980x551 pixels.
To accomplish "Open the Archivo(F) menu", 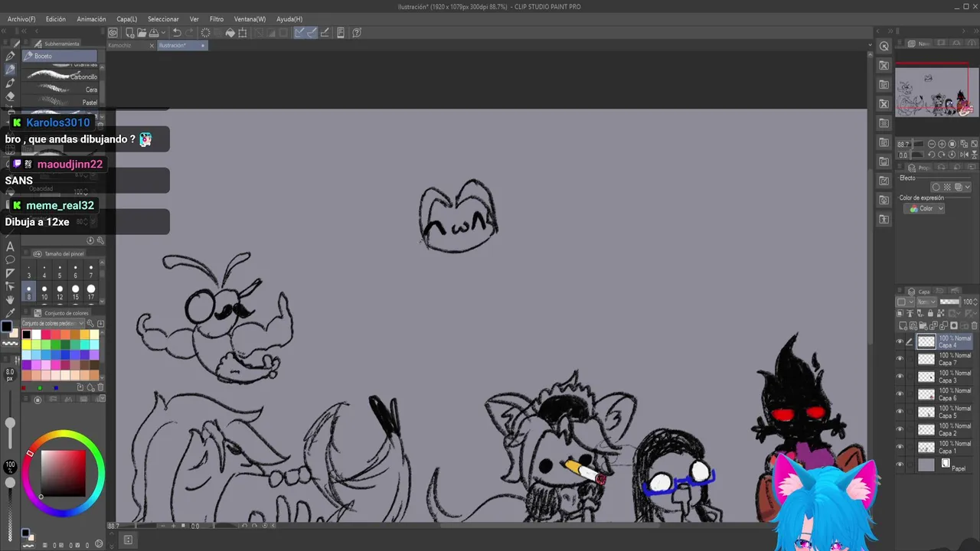I will coord(21,19).
